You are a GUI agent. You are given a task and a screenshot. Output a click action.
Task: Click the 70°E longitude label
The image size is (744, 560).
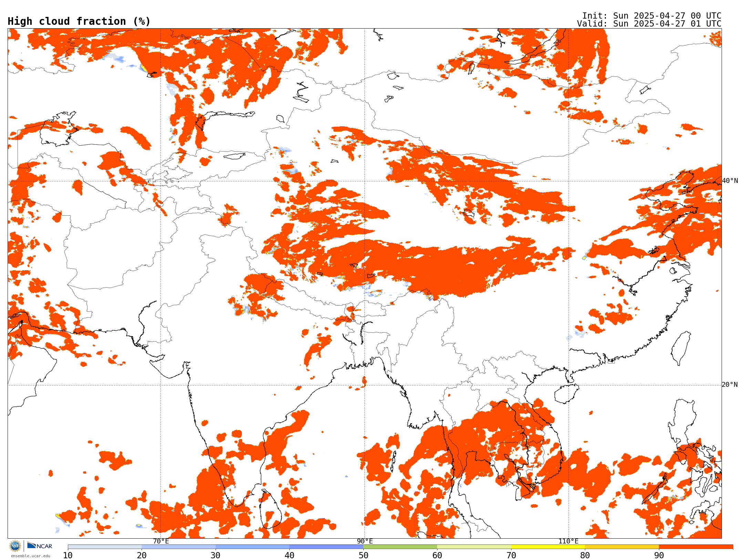161,541
